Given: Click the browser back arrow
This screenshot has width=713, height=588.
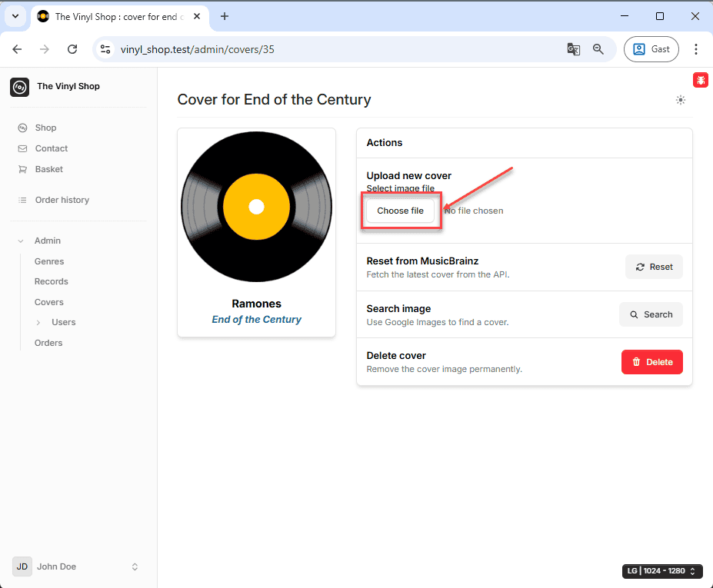Looking at the screenshot, I should pyautogui.click(x=17, y=49).
